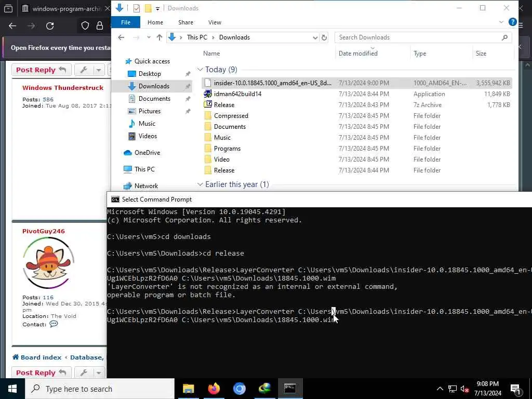
Task: Select Pictures in navigation pane
Action: click(149, 111)
